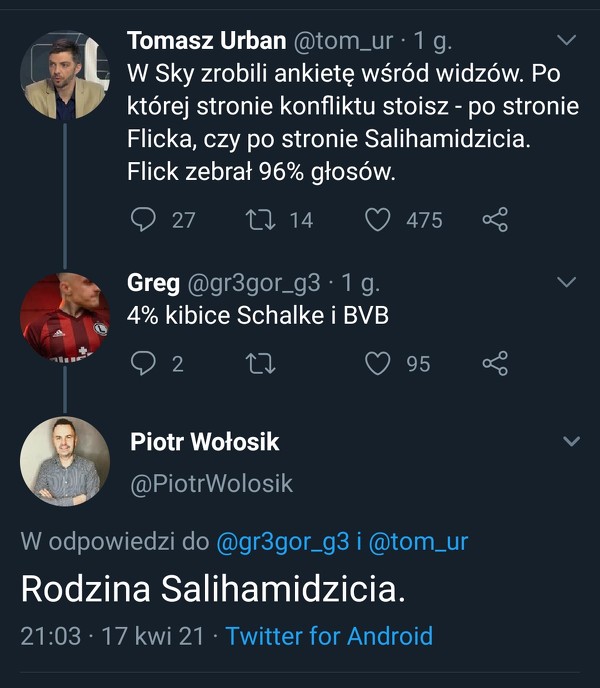View Piotr Wołosik's profile photo
600x688 pixels.
pos(65,461)
